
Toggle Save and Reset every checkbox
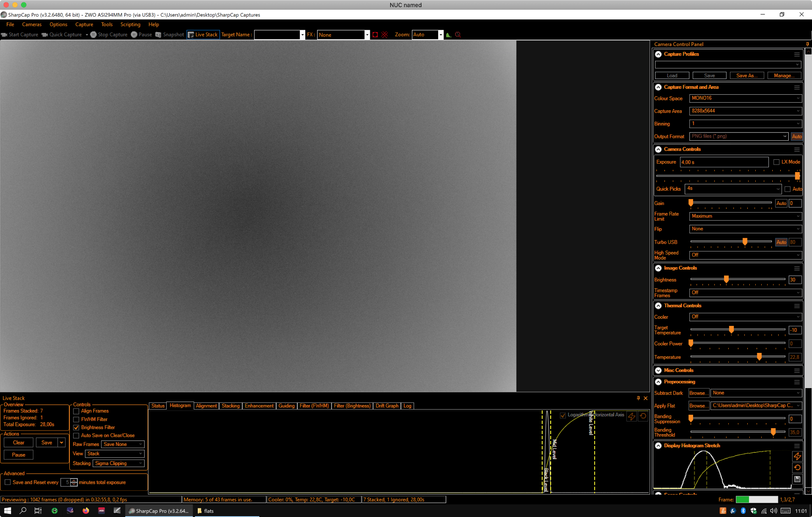click(8, 482)
